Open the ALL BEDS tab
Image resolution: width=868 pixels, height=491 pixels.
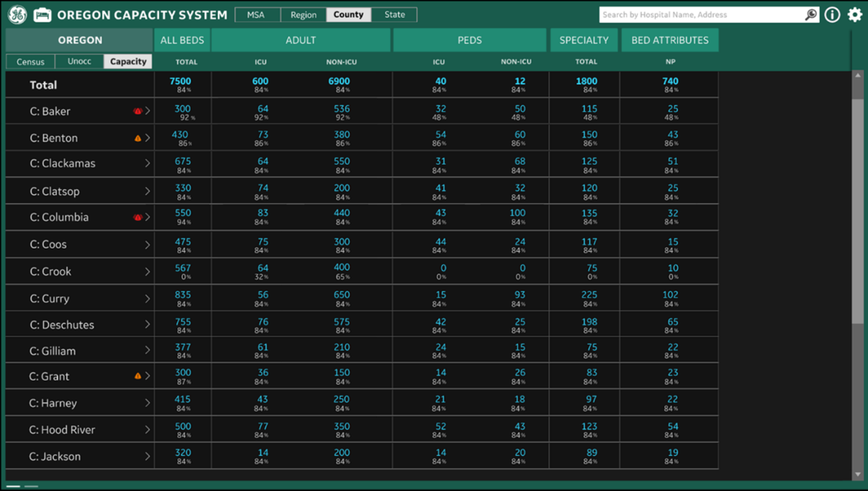pos(182,40)
